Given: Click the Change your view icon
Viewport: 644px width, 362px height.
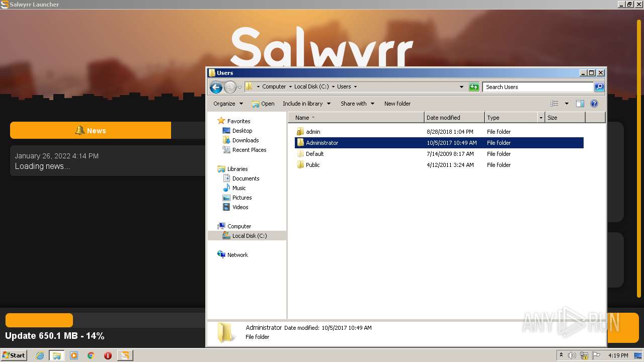Looking at the screenshot, I should (554, 104).
